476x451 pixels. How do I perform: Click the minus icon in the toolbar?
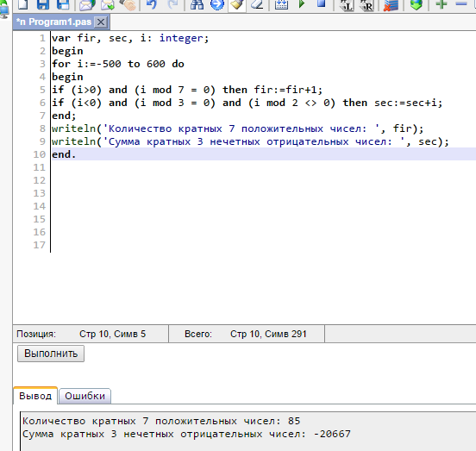(x=461, y=4)
